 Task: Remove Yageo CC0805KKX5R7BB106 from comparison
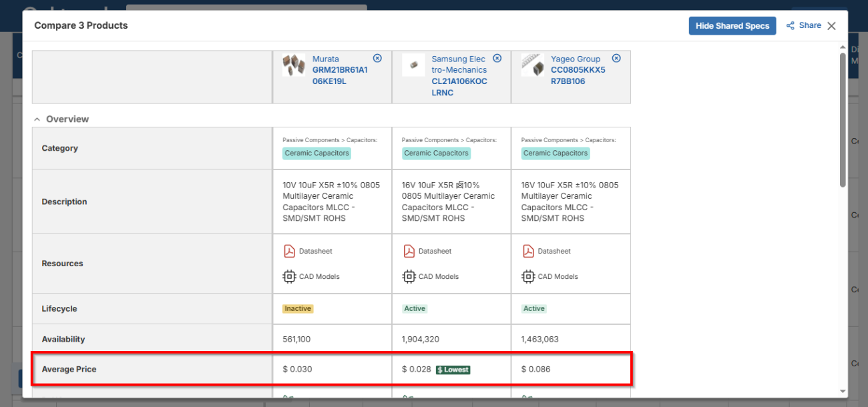click(616, 58)
